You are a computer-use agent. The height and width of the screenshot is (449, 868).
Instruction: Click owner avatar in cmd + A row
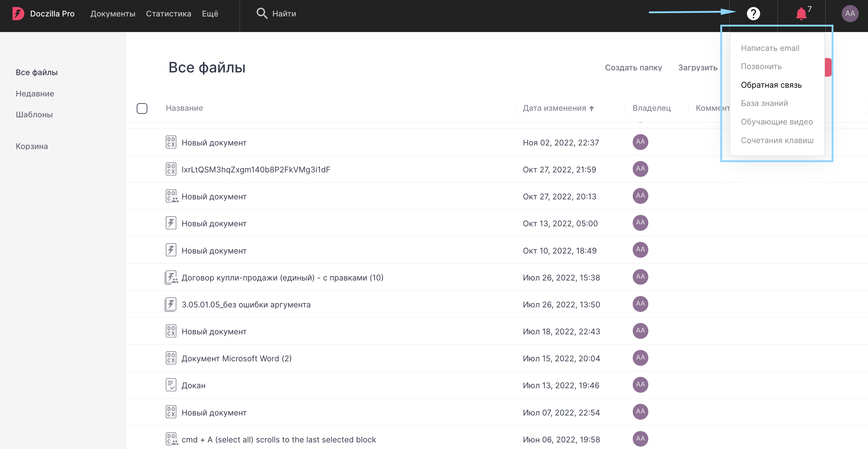(640, 439)
